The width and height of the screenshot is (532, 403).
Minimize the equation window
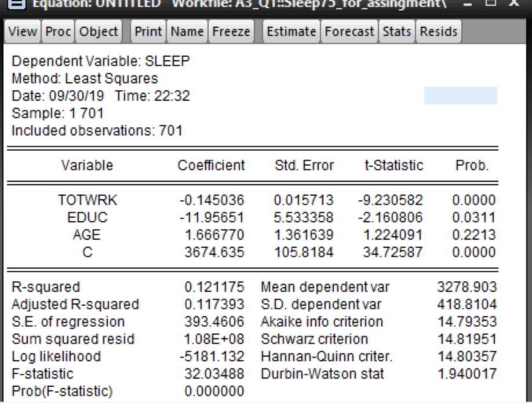coord(468,4)
